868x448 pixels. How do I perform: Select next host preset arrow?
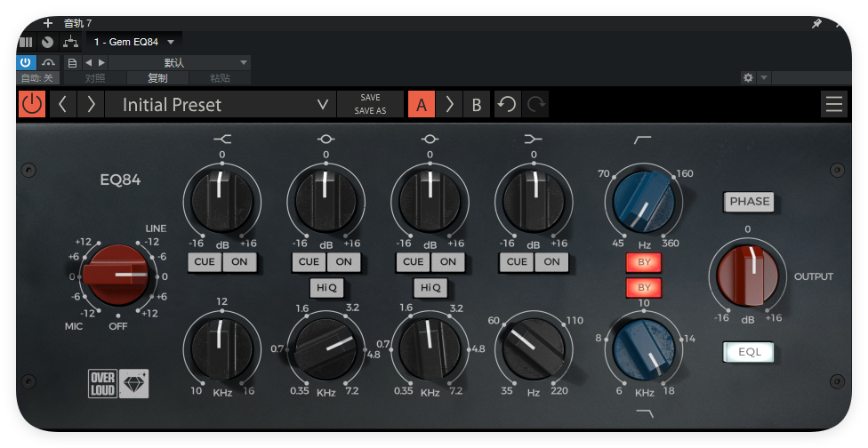tap(101, 62)
